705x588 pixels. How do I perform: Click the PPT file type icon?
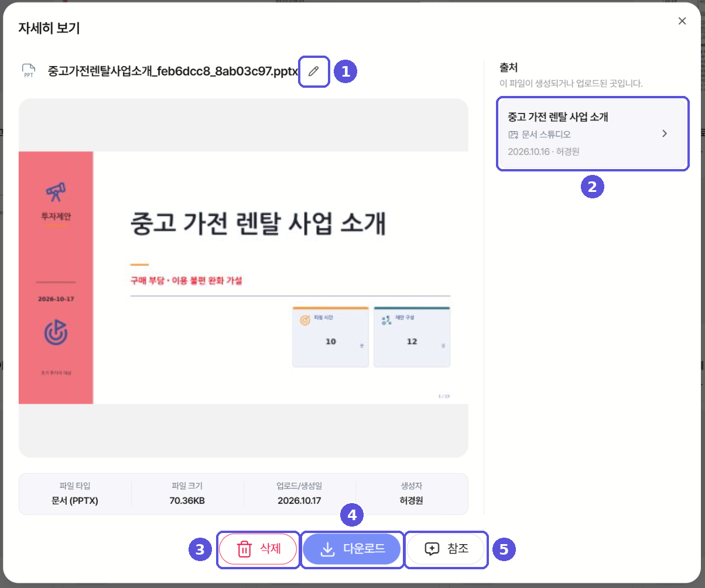(x=29, y=71)
